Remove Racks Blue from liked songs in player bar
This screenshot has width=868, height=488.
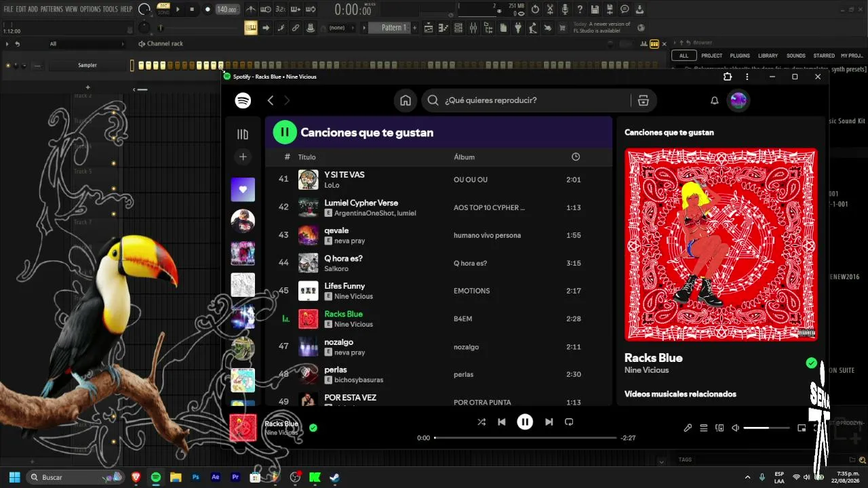click(x=313, y=428)
